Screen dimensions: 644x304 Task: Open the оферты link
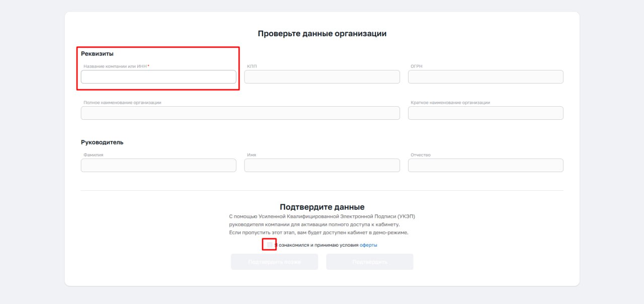click(368, 245)
